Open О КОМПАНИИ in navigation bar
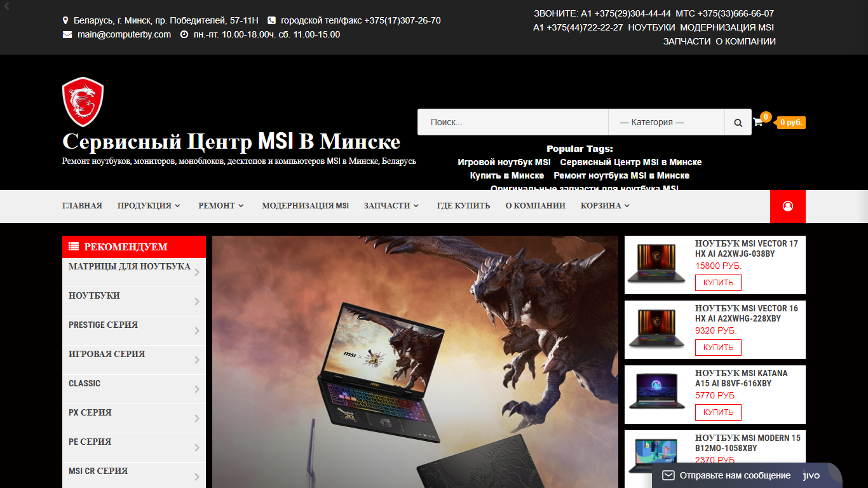The image size is (868, 488). tap(535, 206)
